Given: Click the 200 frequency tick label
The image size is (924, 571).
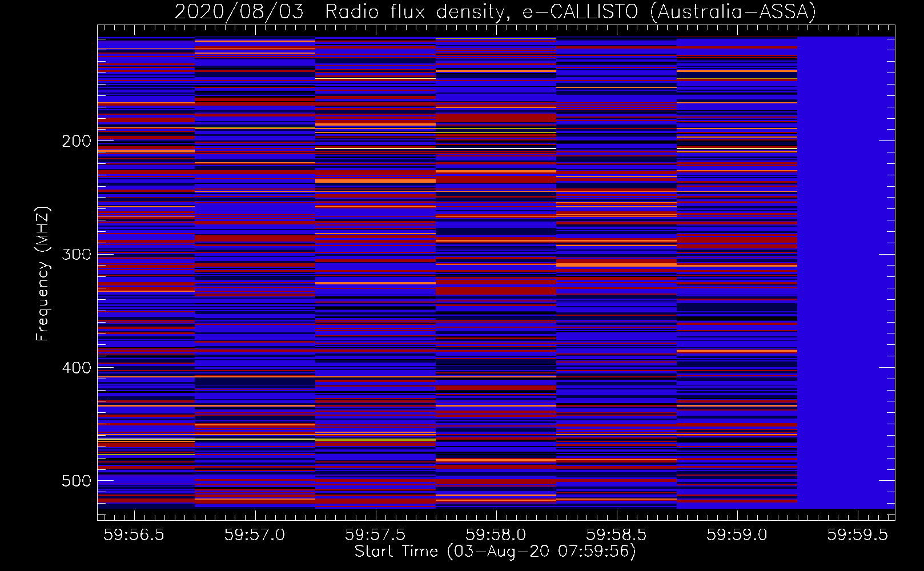Looking at the screenshot, I should point(77,141).
